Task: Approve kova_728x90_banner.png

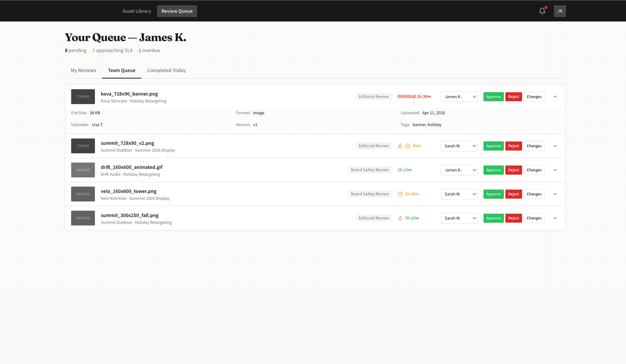Action: [x=493, y=96]
